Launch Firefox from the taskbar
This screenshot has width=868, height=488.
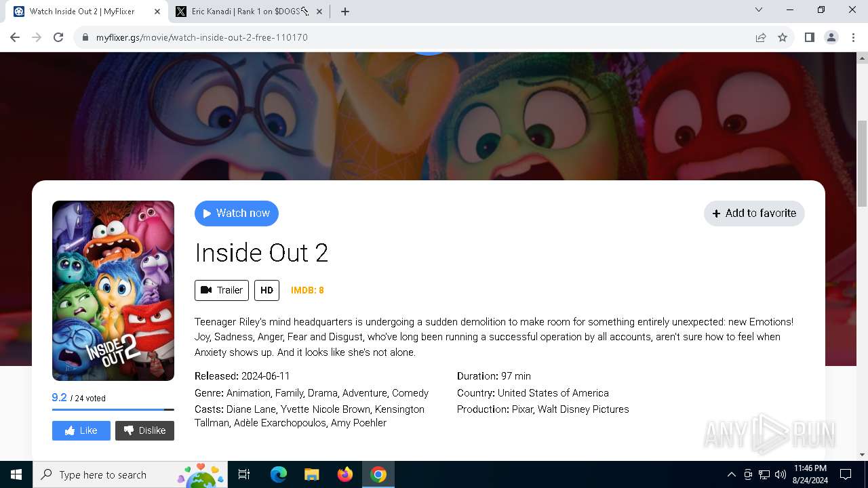pyautogui.click(x=345, y=474)
